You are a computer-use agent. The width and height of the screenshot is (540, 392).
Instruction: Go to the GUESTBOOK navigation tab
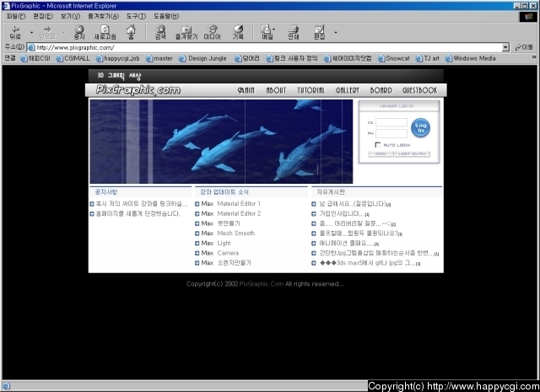pyautogui.click(x=420, y=90)
